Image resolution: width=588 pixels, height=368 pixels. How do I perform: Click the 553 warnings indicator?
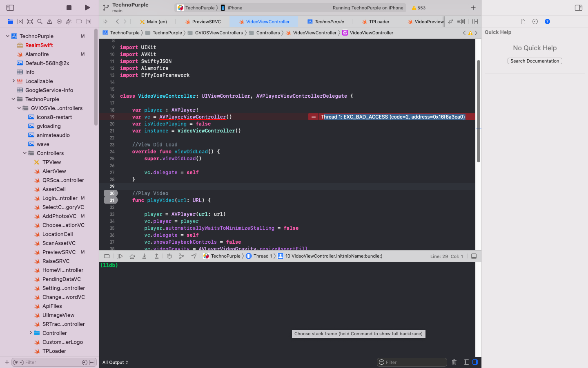point(419,8)
